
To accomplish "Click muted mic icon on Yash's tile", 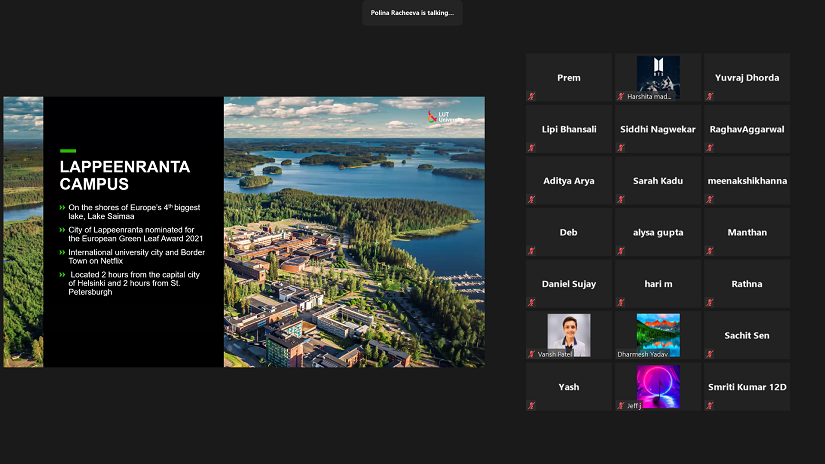I will [x=532, y=406].
